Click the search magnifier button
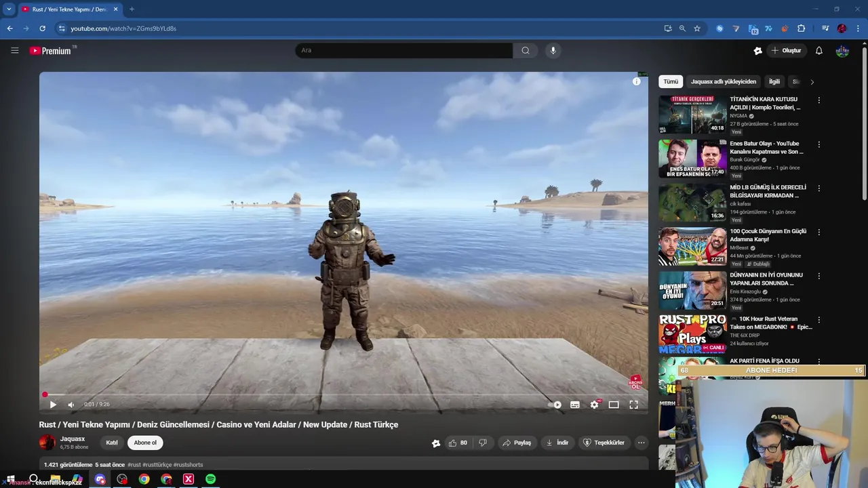The width and height of the screenshot is (868, 488). click(526, 50)
